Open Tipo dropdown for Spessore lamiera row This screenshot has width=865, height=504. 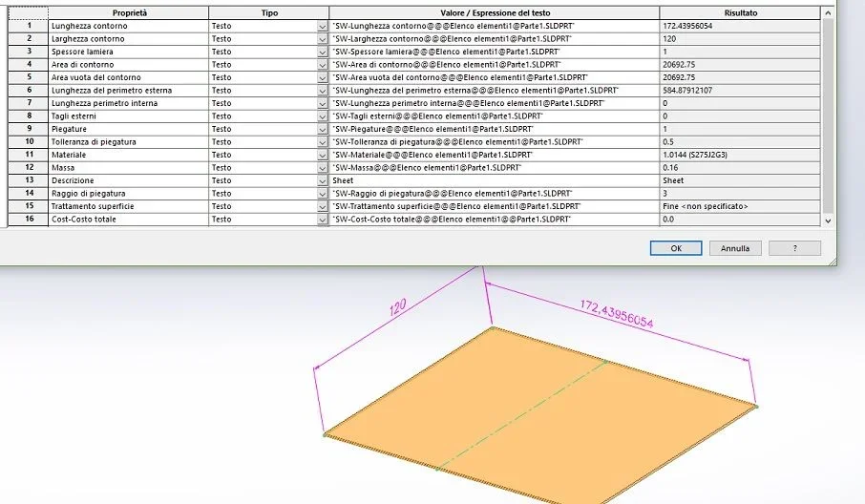[323, 52]
